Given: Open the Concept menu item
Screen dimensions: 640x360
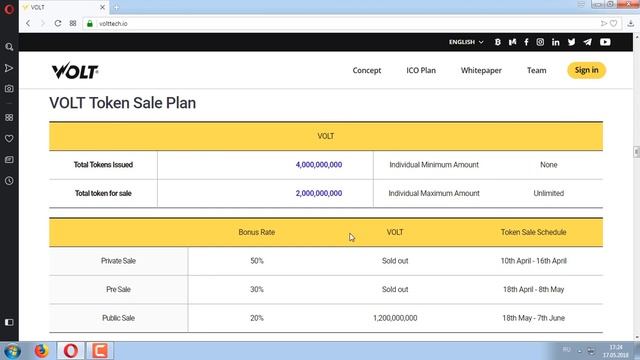Looking at the screenshot, I should pyautogui.click(x=367, y=70).
